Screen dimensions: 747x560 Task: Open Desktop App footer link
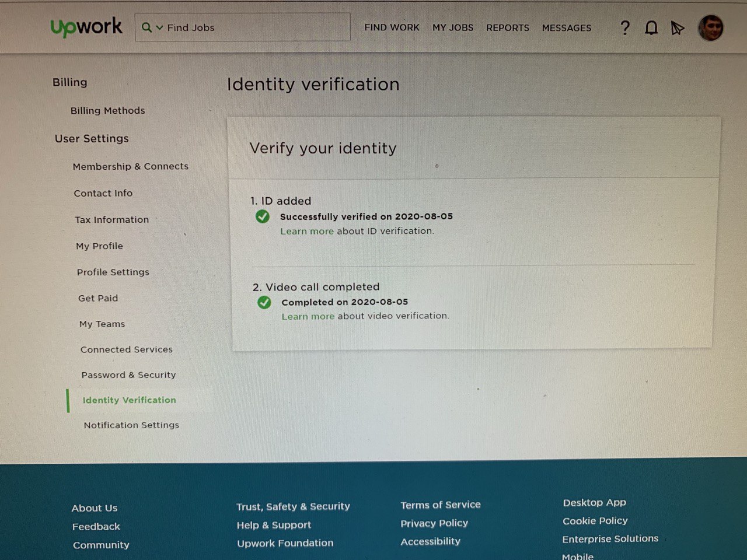(x=594, y=502)
